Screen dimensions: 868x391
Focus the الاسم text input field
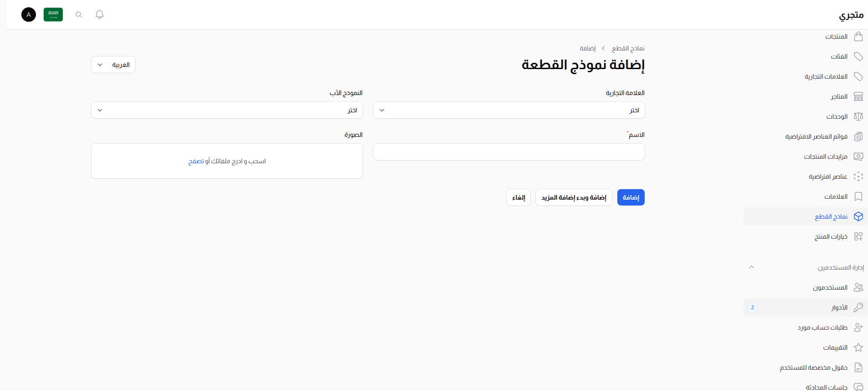[509, 152]
